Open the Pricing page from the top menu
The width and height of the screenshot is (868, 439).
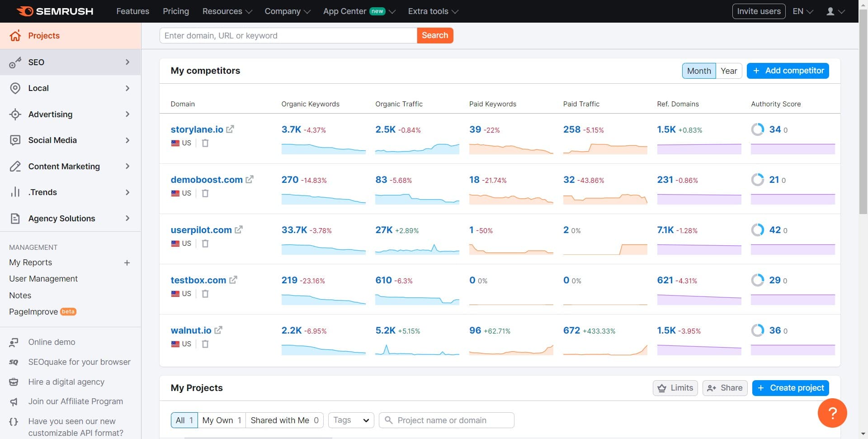point(176,11)
